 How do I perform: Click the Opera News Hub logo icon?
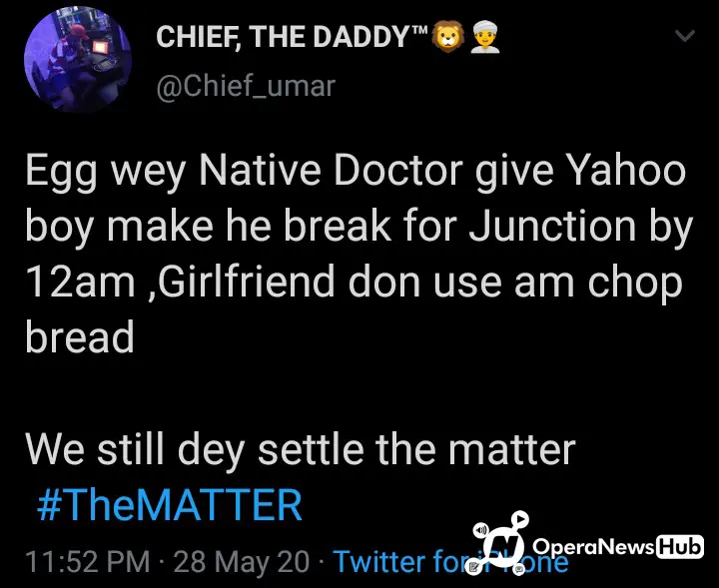click(x=500, y=543)
